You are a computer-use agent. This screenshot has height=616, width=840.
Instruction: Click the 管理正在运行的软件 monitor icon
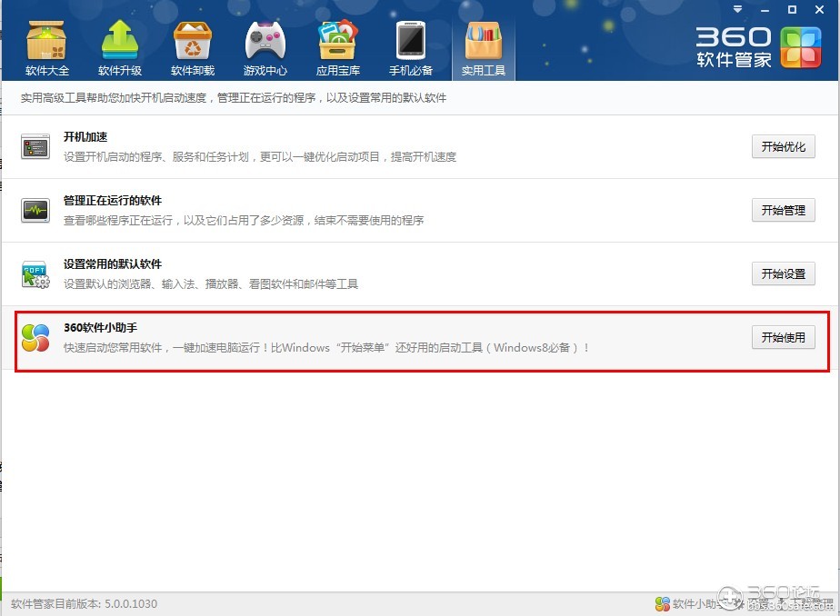[35, 210]
